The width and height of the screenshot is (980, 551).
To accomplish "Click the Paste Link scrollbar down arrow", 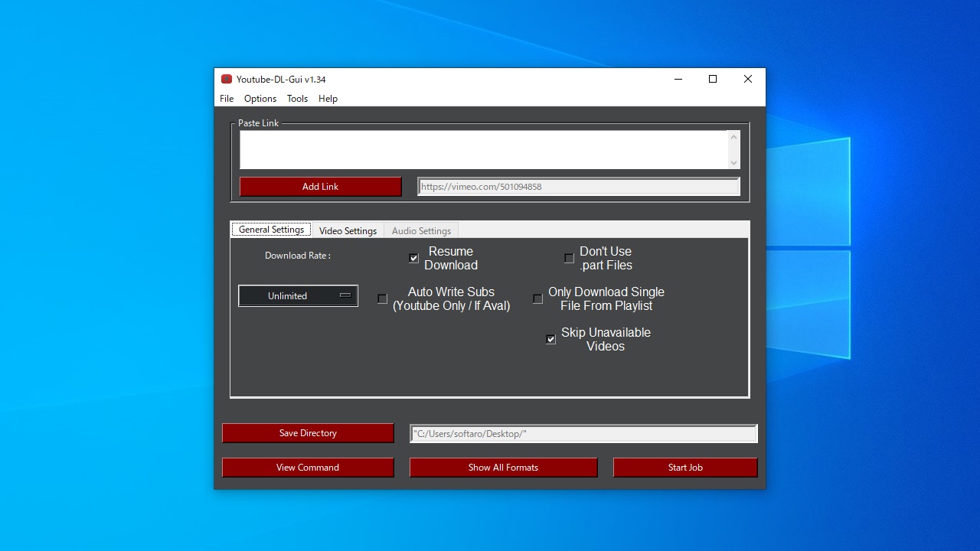I will coord(733,162).
